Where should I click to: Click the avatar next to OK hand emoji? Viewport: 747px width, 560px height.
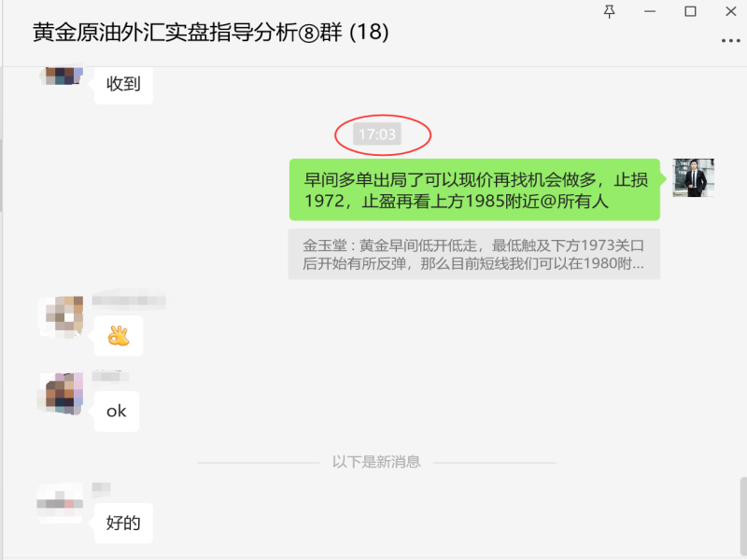pyautogui.click(x=62, y=316)
